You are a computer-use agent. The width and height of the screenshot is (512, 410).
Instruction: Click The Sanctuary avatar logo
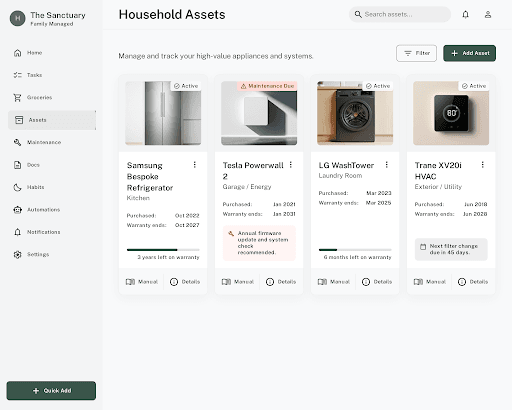18,18
